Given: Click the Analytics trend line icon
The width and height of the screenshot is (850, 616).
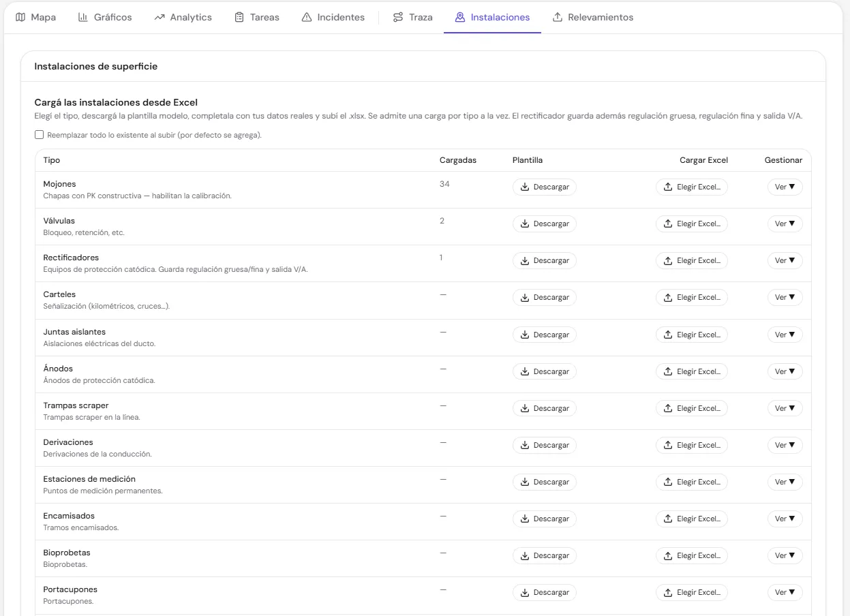Looking at the screenshot, I should (160, 17).
